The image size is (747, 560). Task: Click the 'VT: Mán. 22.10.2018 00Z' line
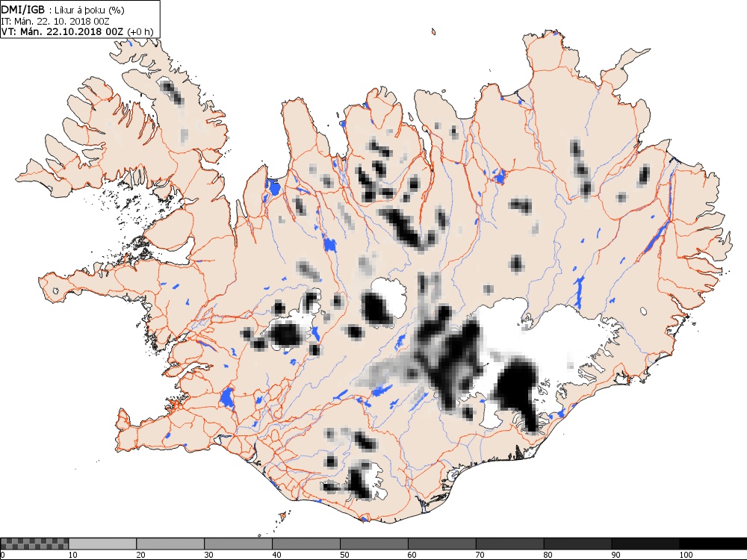tap(62, 31)
